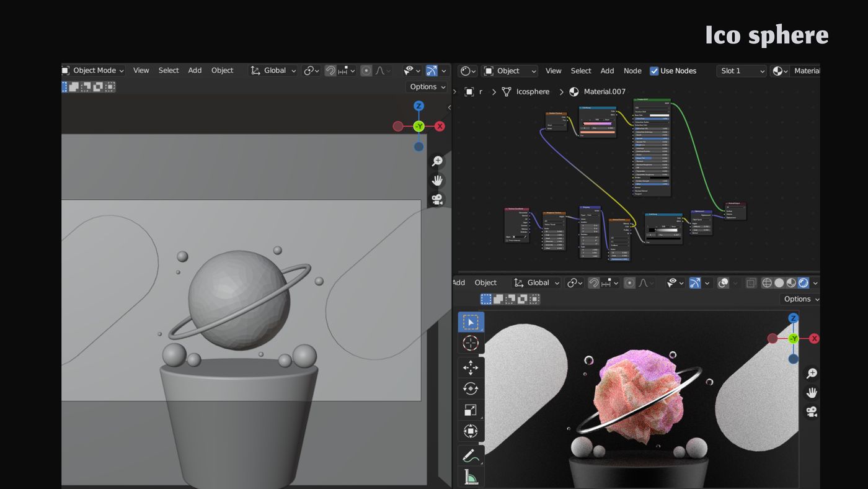The image size is (868, 489).
Task: Toggle overlays in the lower viewport header
Action: tap(723, 283)
